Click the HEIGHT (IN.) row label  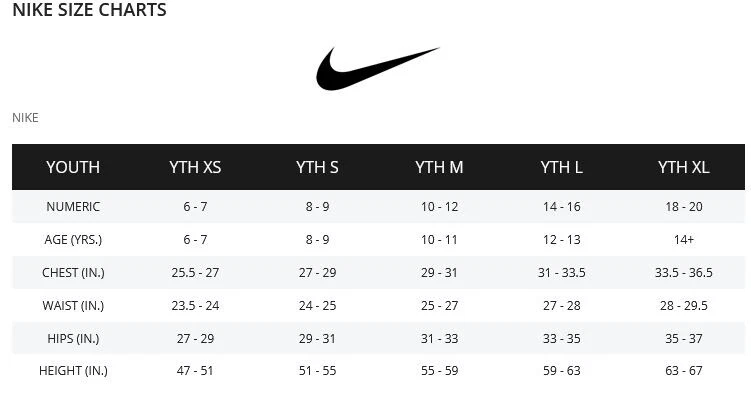pyautogui.click(x=73, y=371)
